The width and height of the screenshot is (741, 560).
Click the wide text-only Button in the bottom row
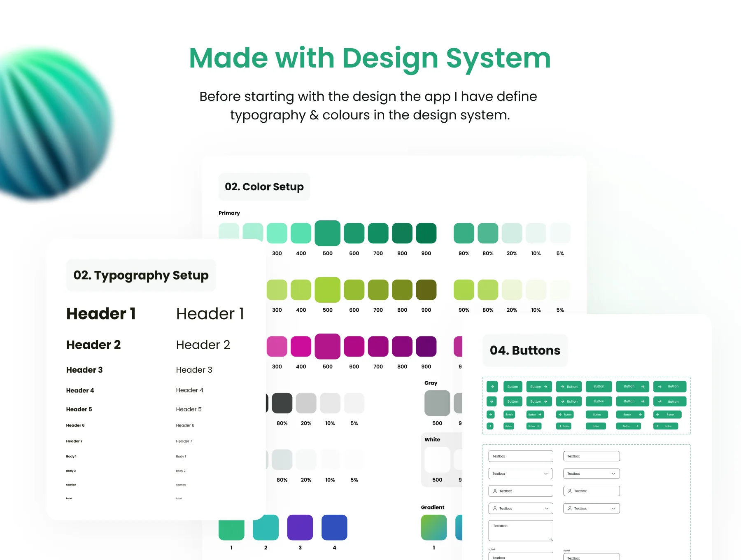pyautogui.click(x=596, y=426)
